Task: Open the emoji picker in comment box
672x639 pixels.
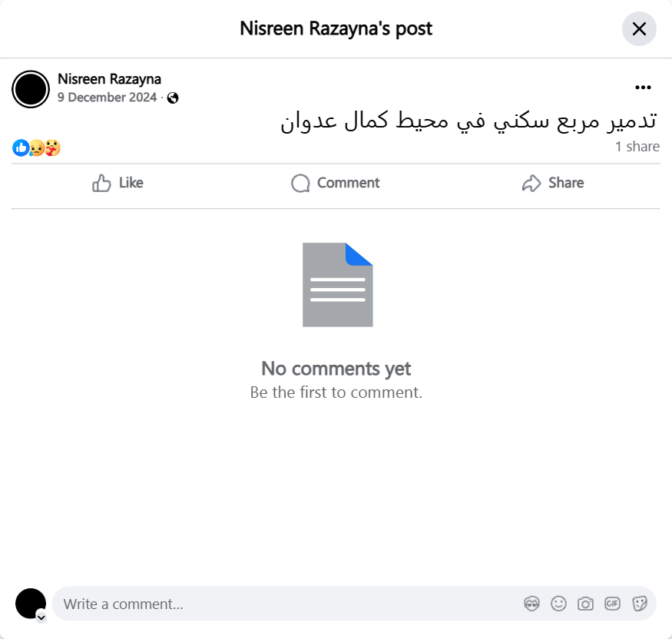Action: (x=558, y=604)
